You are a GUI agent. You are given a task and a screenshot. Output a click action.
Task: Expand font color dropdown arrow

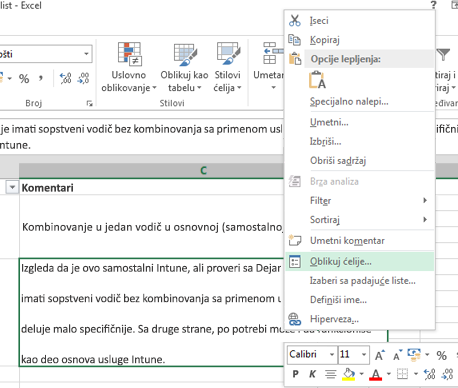pos(389,374)
